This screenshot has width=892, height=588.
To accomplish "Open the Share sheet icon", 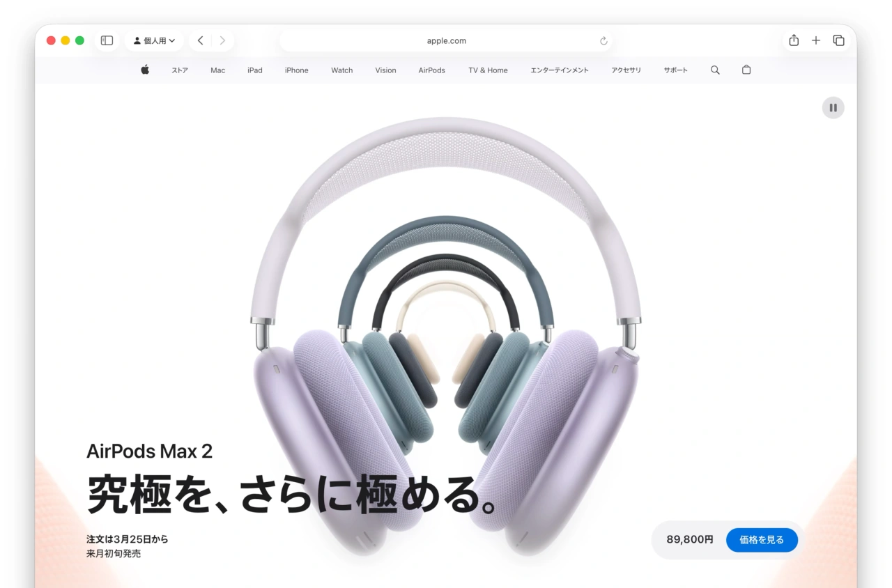I will 794,40.
